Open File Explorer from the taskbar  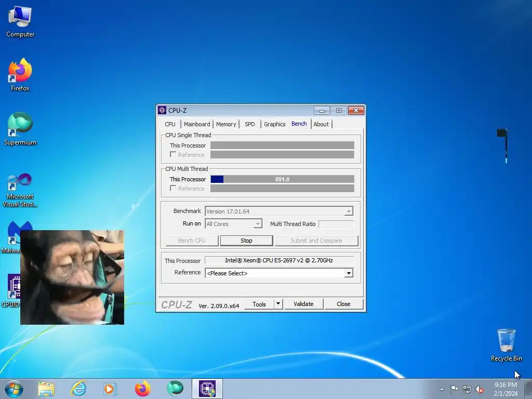tap(46, 389)
